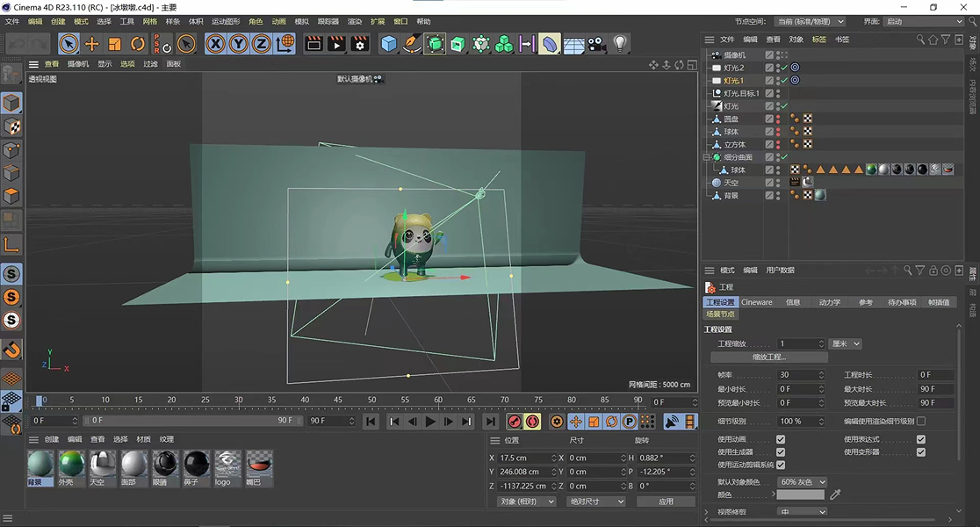Click Render View clapperboard icon
The image size is (980, 527).
[313, 44]
